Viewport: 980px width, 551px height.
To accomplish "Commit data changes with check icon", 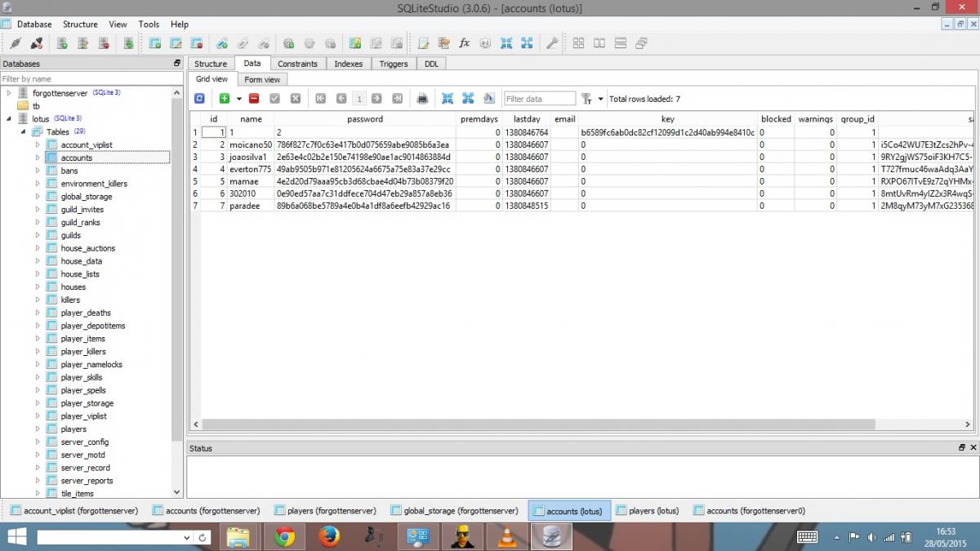I will point(275,99).
